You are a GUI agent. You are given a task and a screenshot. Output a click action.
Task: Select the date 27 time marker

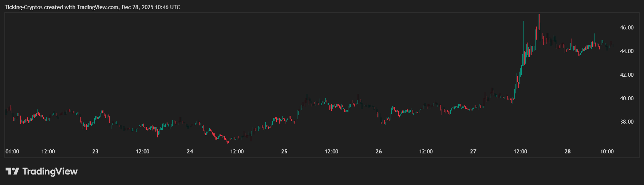coord(473,152)
